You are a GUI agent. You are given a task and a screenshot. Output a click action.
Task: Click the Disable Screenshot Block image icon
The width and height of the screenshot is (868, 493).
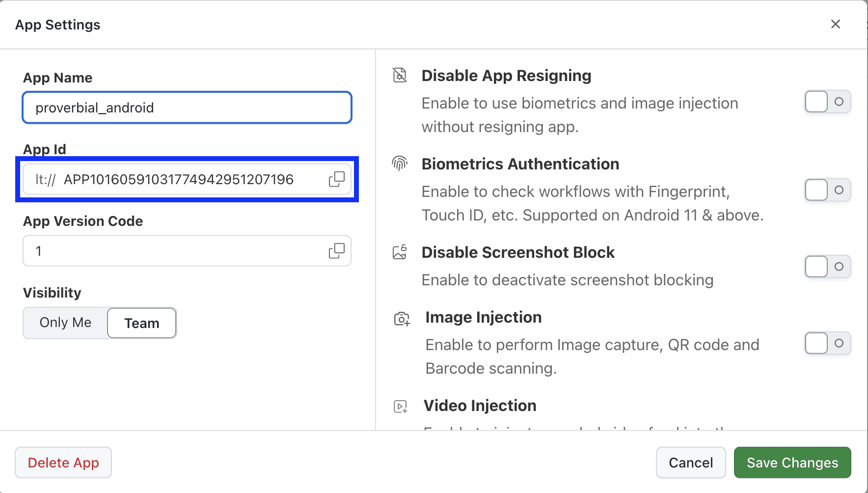[x=400, y=252]
